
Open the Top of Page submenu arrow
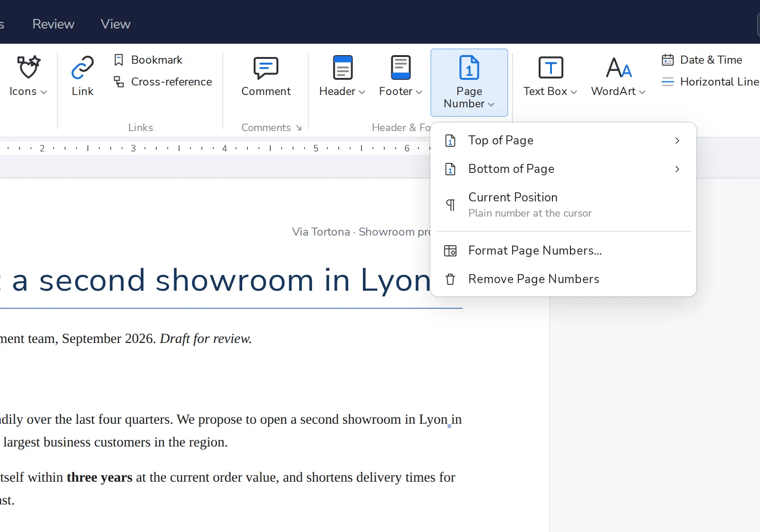point(677,141)
